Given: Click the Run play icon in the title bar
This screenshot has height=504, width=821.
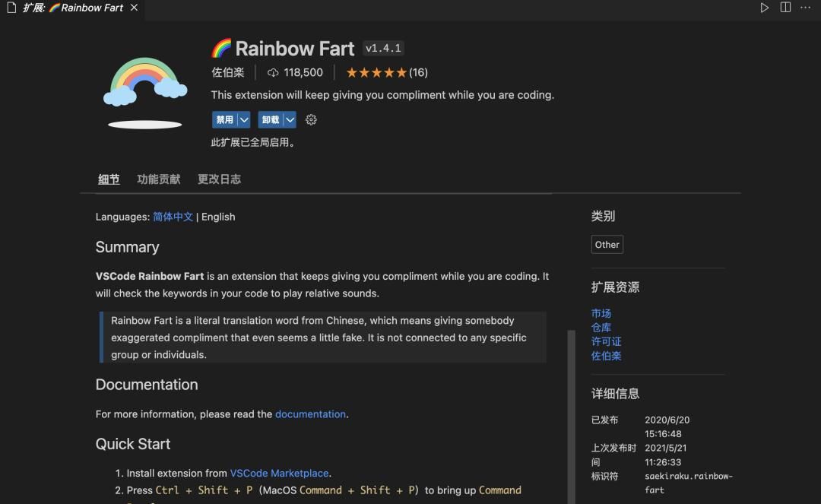Looking at the screenshot, I should click(765, 8).
